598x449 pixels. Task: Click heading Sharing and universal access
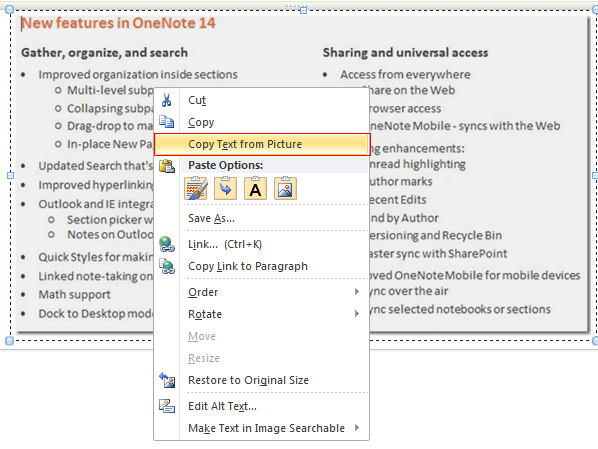coord(405,52)
